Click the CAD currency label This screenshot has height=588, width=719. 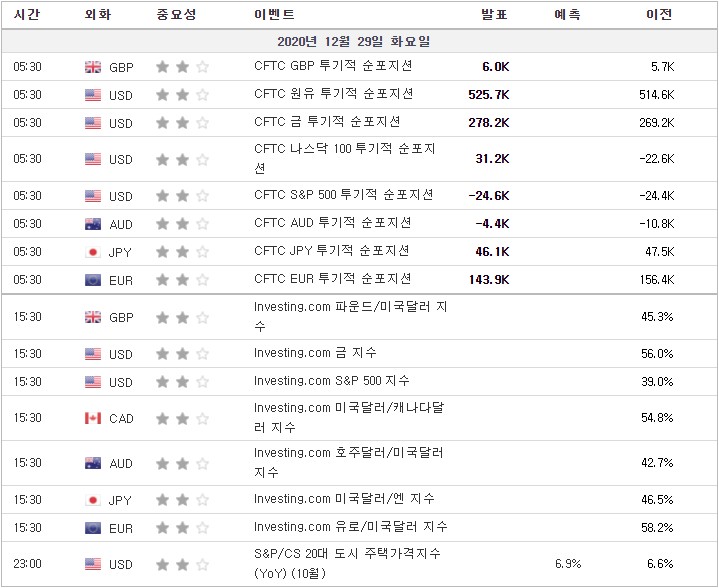click(x=121, y=419)
